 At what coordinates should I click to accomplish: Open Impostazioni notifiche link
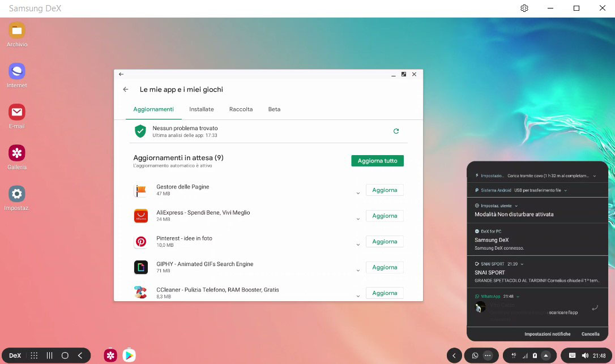pyautogui.click(x=548, y=334)
